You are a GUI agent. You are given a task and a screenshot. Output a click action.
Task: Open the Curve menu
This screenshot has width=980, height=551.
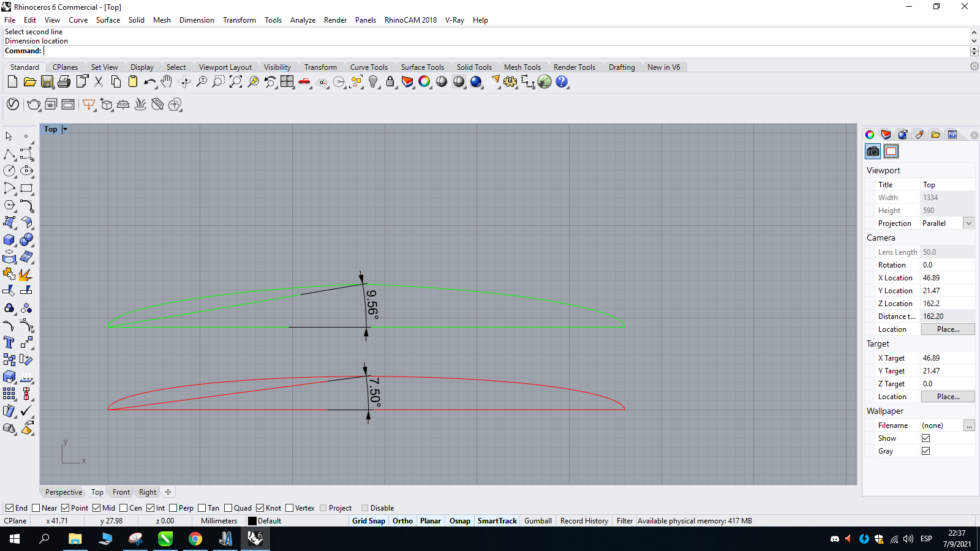(x=78, y=20)
